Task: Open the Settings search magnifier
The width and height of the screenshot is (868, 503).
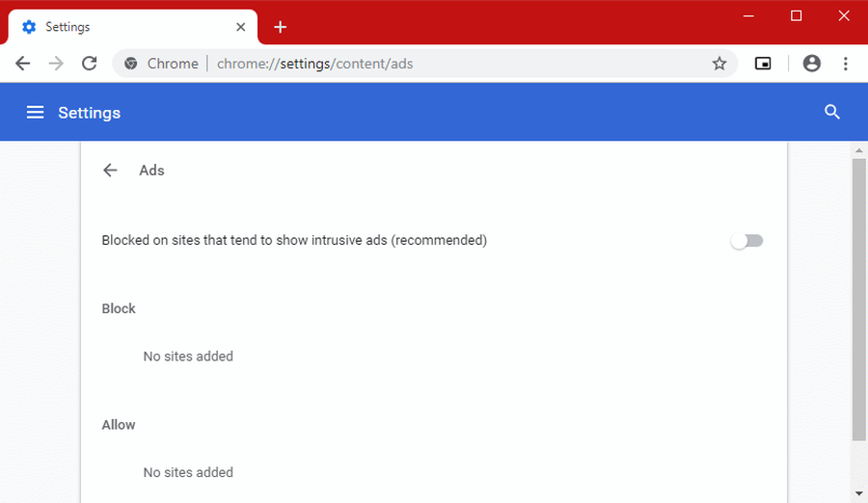Action: click(x=832, y=112)
